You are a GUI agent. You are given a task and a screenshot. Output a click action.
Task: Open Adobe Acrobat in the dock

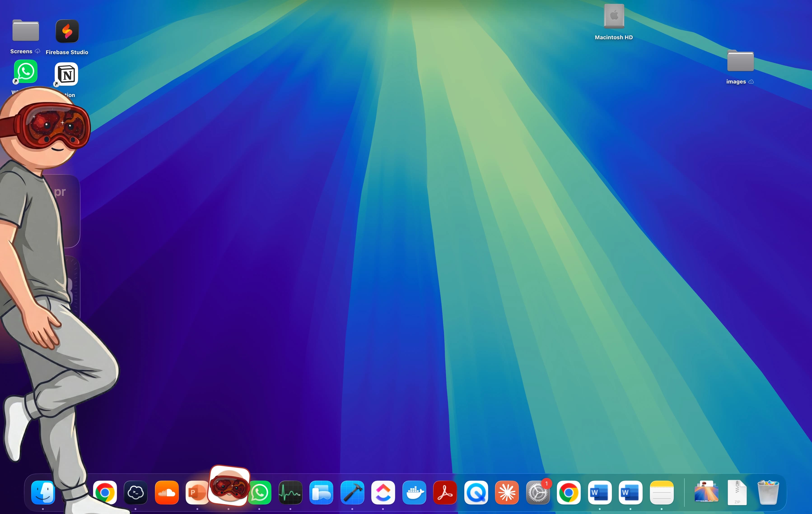(445, 492)
